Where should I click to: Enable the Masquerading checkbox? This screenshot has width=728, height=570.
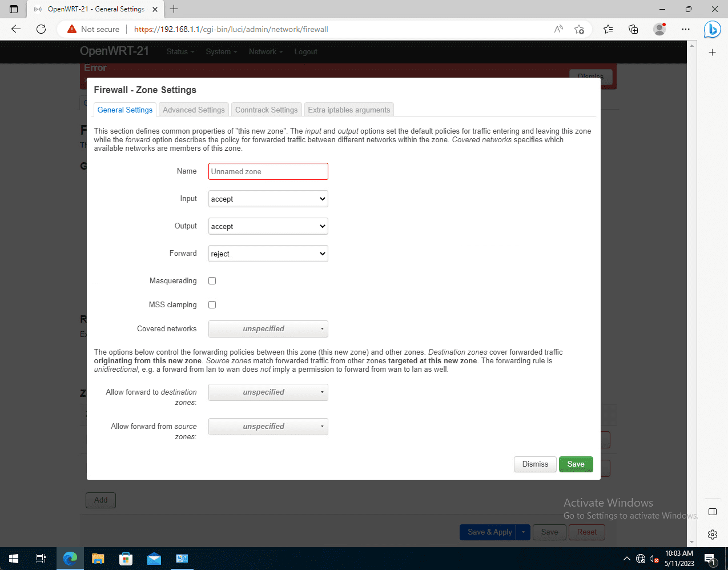(212, 280)
